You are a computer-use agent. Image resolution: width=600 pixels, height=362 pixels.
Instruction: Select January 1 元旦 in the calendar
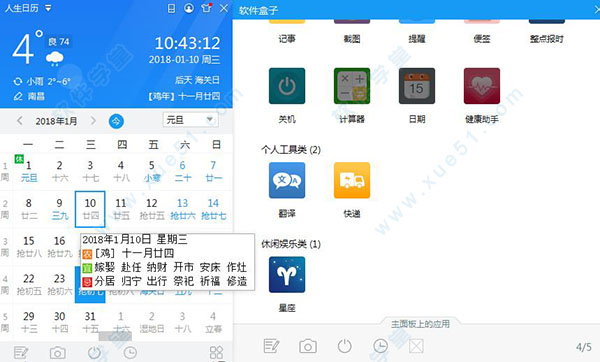[x=29, y=171]
